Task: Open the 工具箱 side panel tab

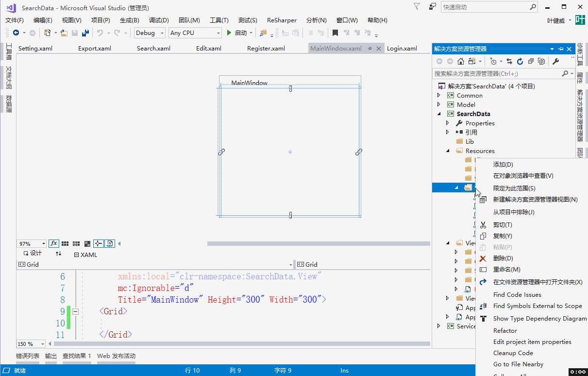Action: tap(9, 51)
